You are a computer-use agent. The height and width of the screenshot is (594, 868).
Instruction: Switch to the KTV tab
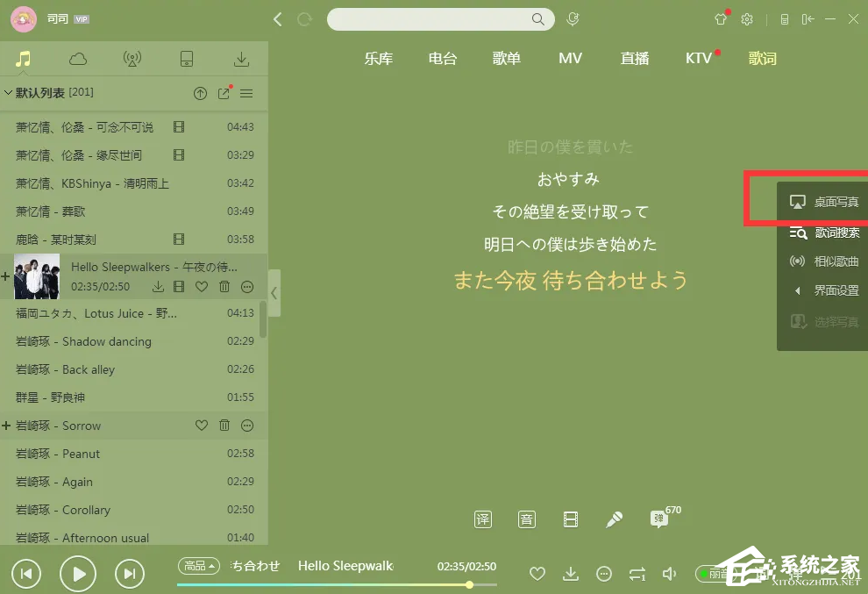699,58
